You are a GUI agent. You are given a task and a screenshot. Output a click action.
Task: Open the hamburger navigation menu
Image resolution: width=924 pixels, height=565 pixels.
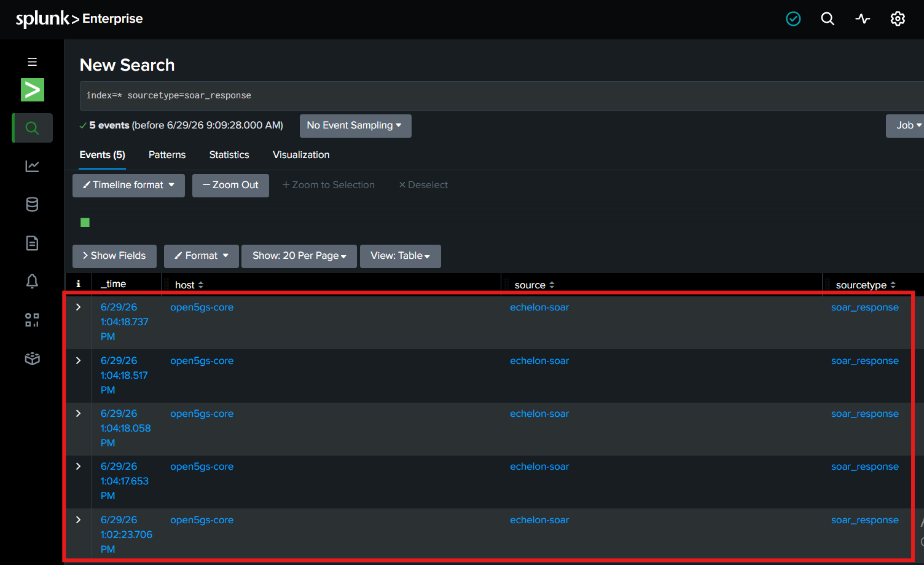coord(32,62)
